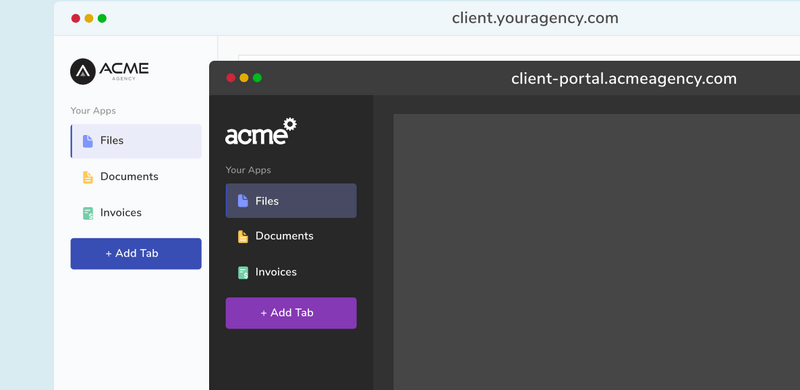Select the Files tab in dark window
The height and width of the screenshot is (390, 800).
click(x=291, y=201)
